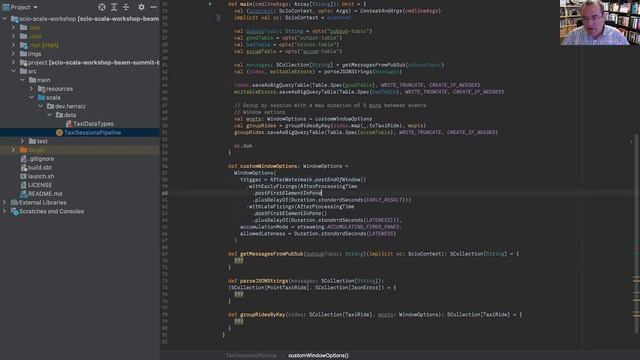Screen dimensions: 640x360
Task: Collapse the scala folder
Action: [31, 98]
